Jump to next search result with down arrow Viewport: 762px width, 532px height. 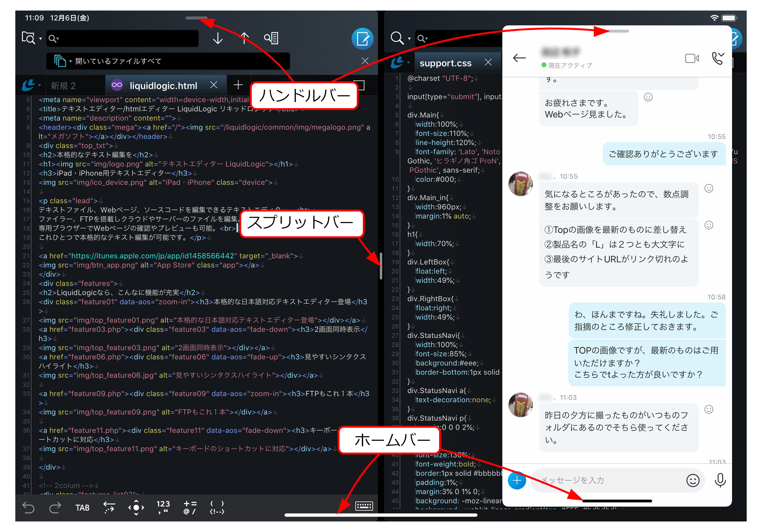click(x=217, y=38)
